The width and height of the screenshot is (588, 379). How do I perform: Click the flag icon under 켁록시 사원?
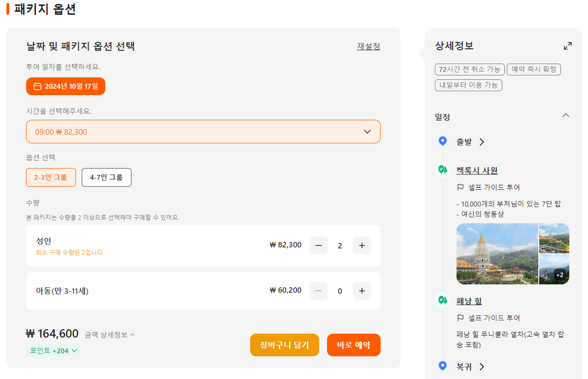[x=460, y=187]
